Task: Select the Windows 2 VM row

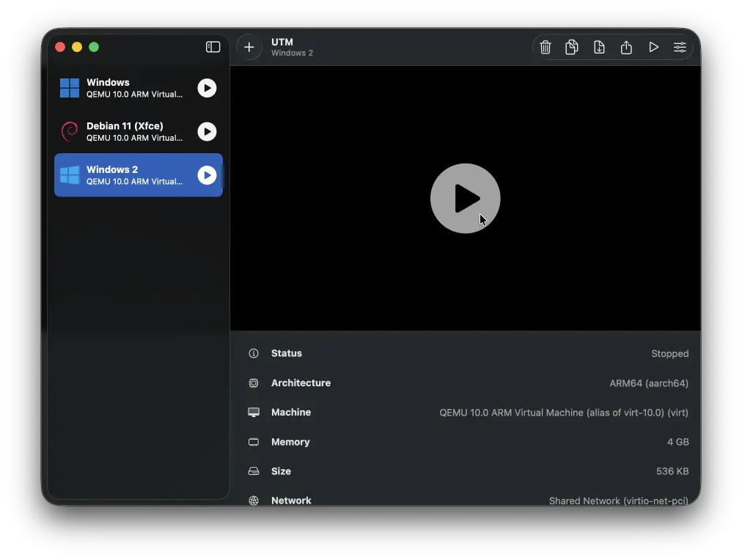Action: coord(139,175)
